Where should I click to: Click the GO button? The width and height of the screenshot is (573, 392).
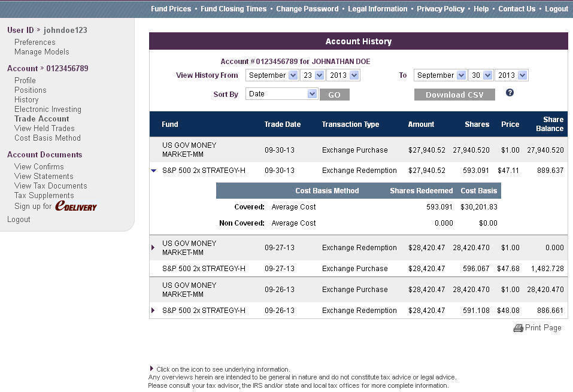tap(334, 95)
